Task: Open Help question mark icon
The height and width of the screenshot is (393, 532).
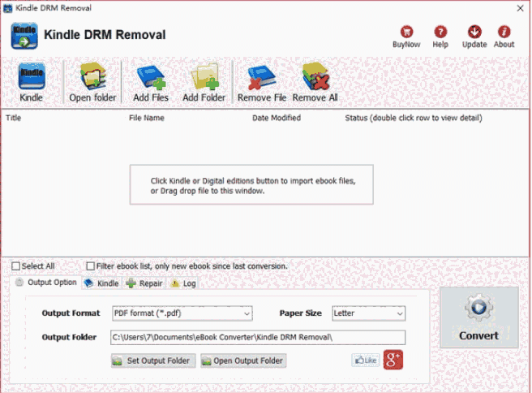Action: coord(440,32)
